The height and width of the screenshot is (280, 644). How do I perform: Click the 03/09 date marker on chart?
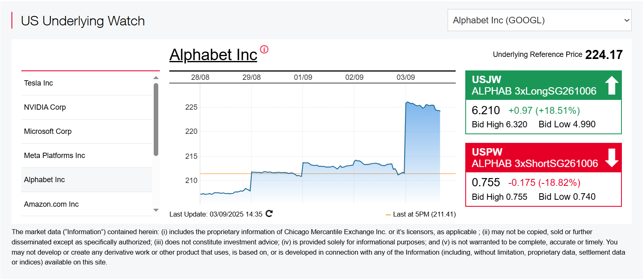coord(405,77)
